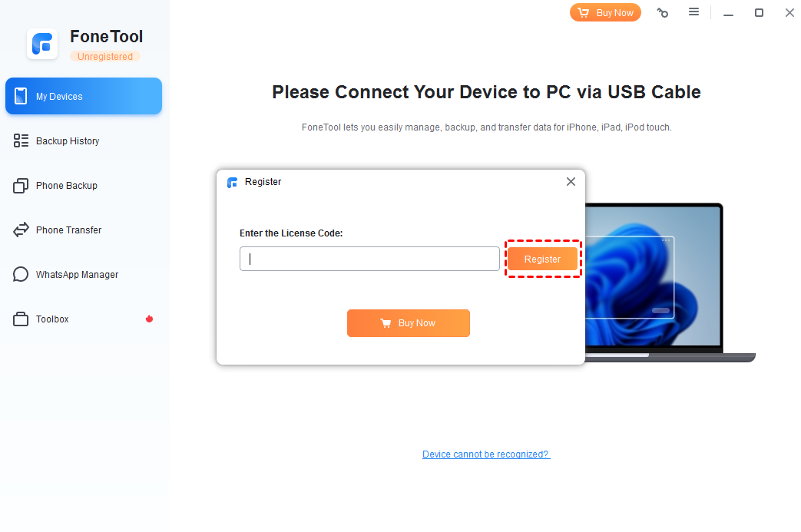Open the hamburger menu in title bar
This screenshot has width=801, height=532.
(693, 12)
